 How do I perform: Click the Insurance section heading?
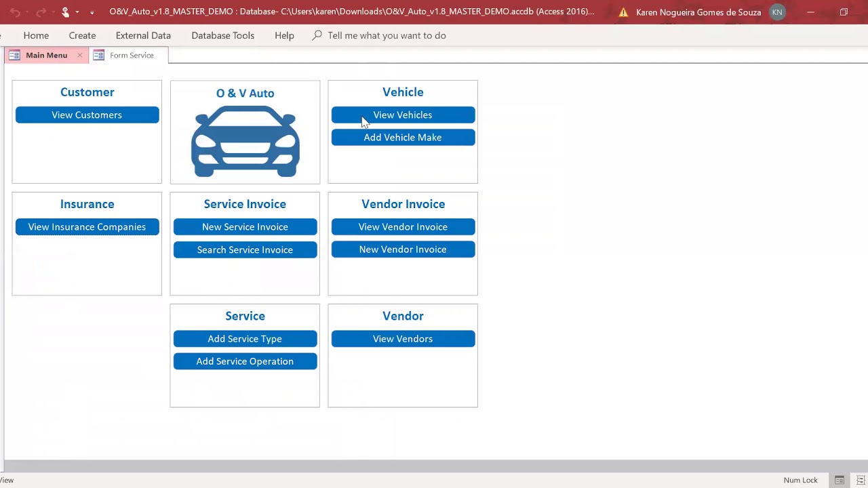tap(87, 204)
